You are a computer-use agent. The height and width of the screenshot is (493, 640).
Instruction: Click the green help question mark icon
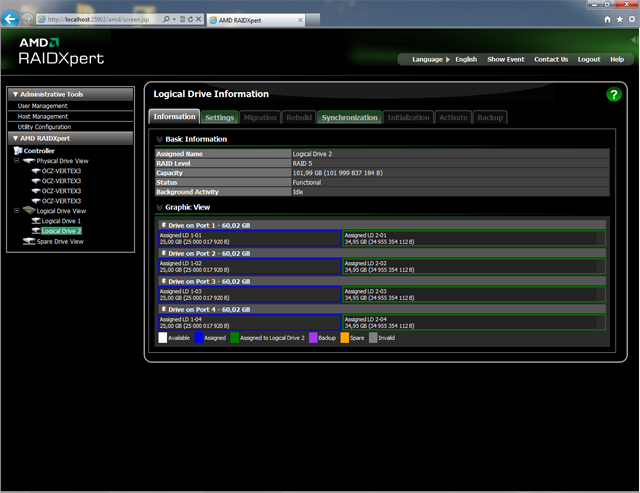613,94
